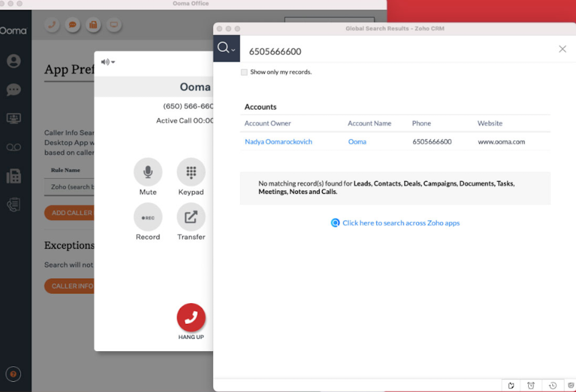Open the contacts icon in Ooma sidebar

coord(13,61)
